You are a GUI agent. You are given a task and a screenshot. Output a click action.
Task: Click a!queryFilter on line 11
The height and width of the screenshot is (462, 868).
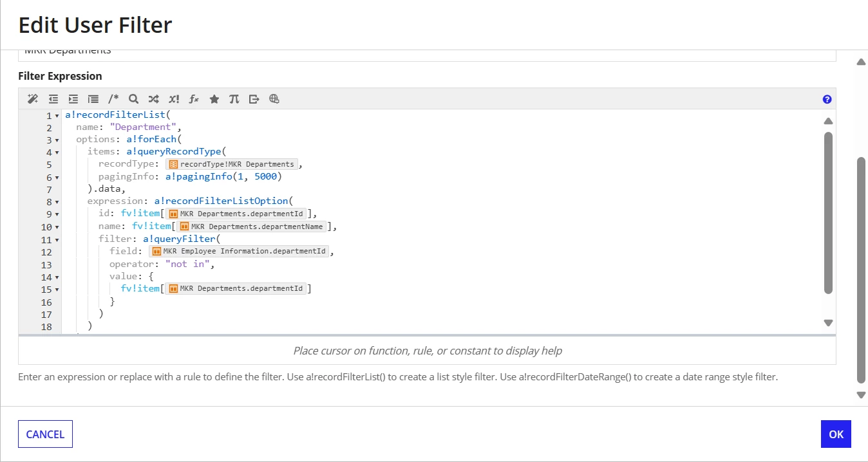point(180,239)
